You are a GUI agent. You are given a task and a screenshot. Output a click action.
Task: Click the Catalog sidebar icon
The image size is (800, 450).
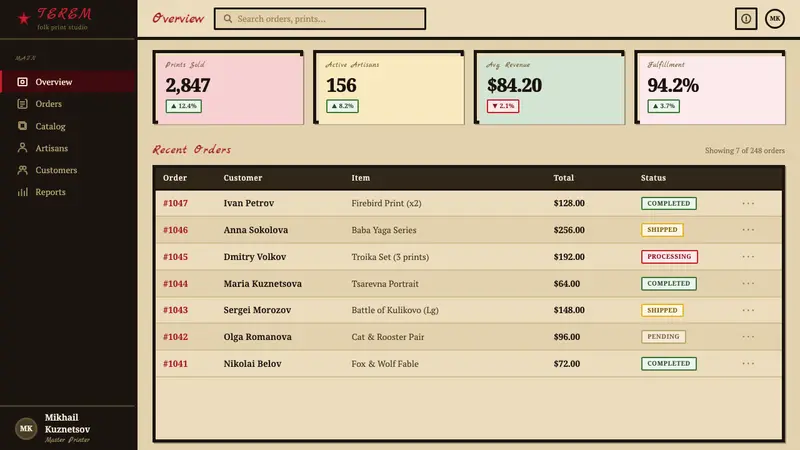[x=22, y=126]
